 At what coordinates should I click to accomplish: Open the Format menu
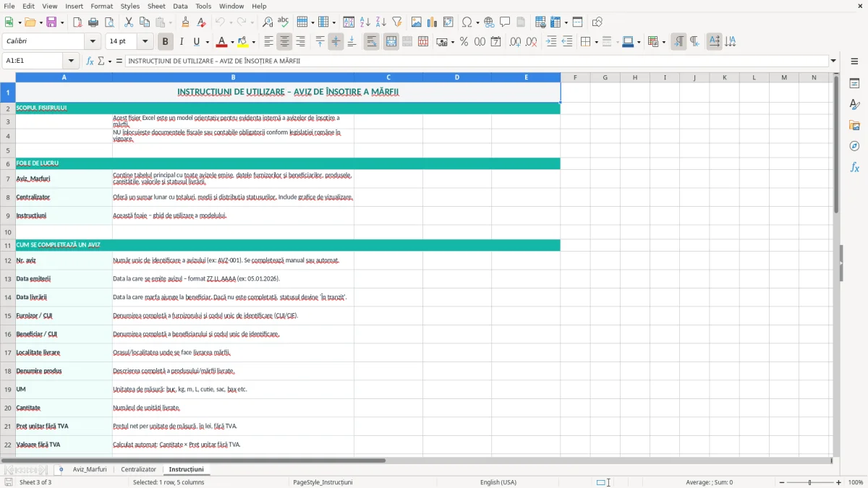[x=101, y=6]
